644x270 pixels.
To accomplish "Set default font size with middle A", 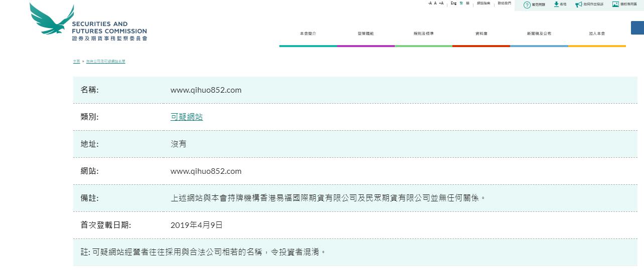I will pos(435,4).
